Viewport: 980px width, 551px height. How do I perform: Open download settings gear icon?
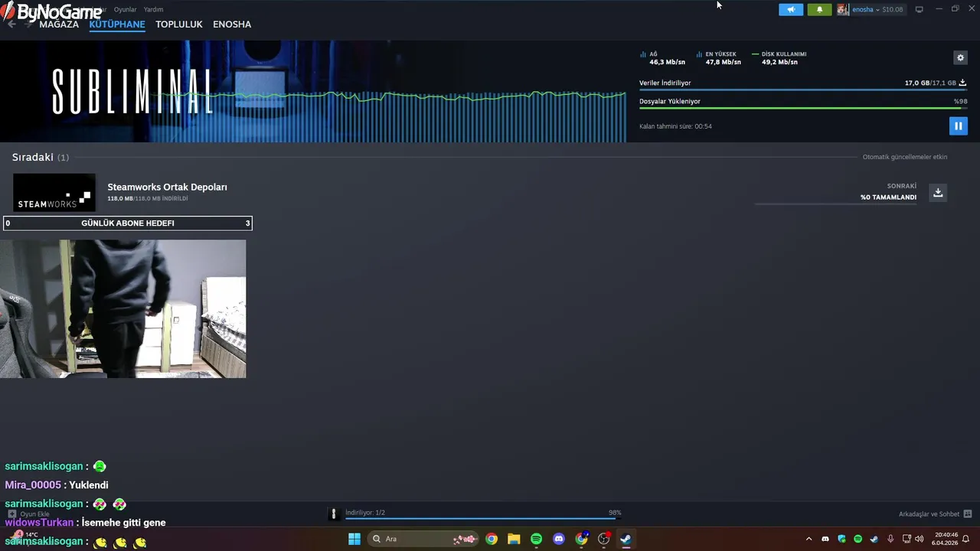tap(960, 57)
